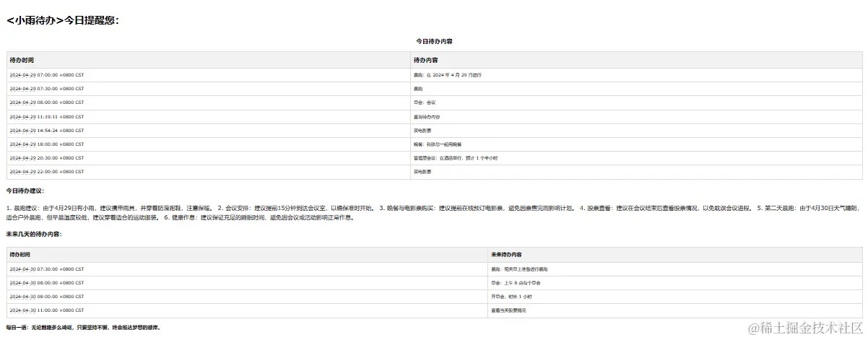The image size is (868, 340).
Task: Click the table caption "今日待办内容"
Action: 434,41
